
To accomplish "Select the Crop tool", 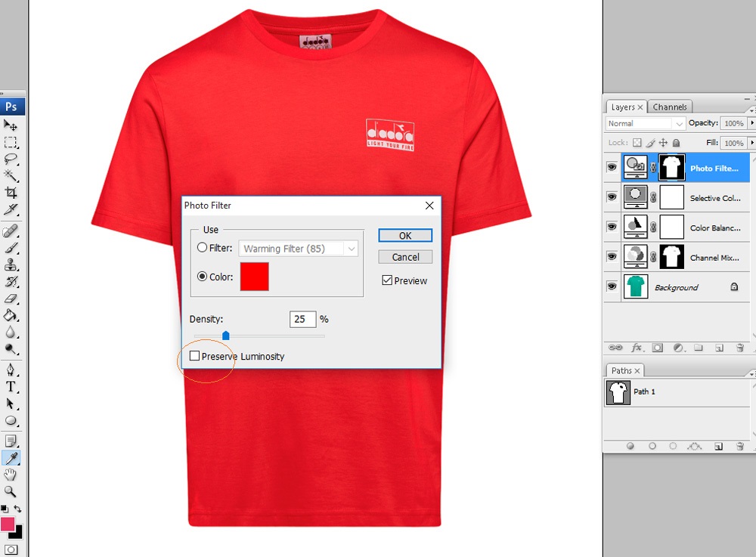I will (10, 192).
